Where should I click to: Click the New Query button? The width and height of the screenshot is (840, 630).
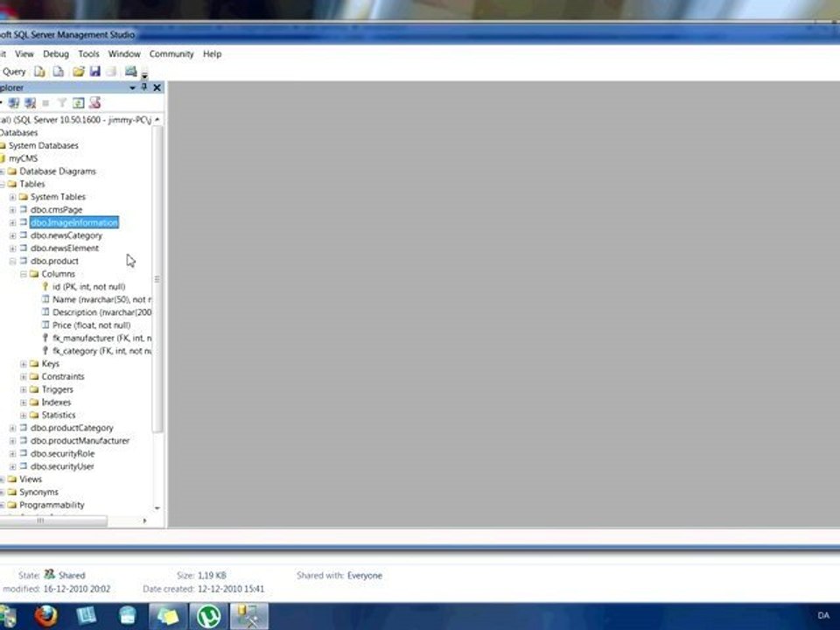[14, 72]
